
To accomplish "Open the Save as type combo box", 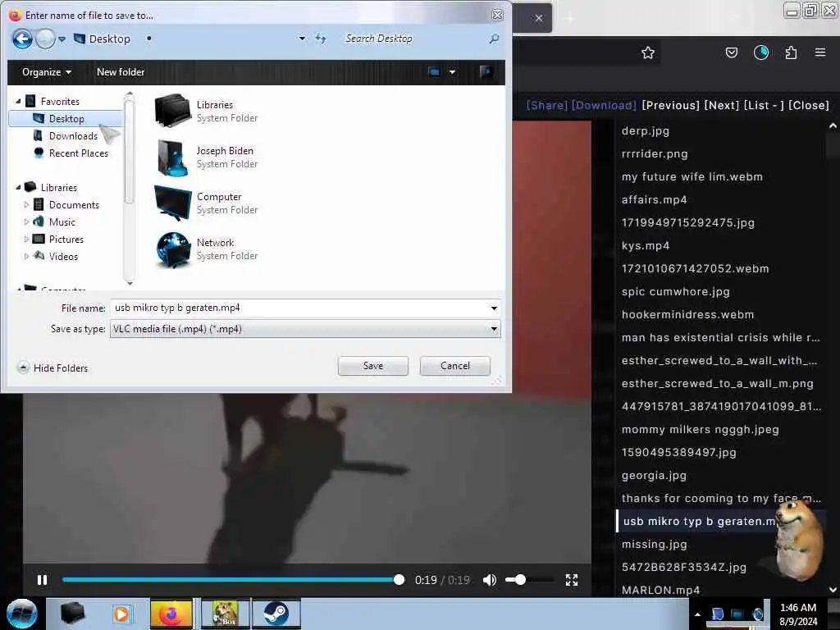I will [305, 329].
